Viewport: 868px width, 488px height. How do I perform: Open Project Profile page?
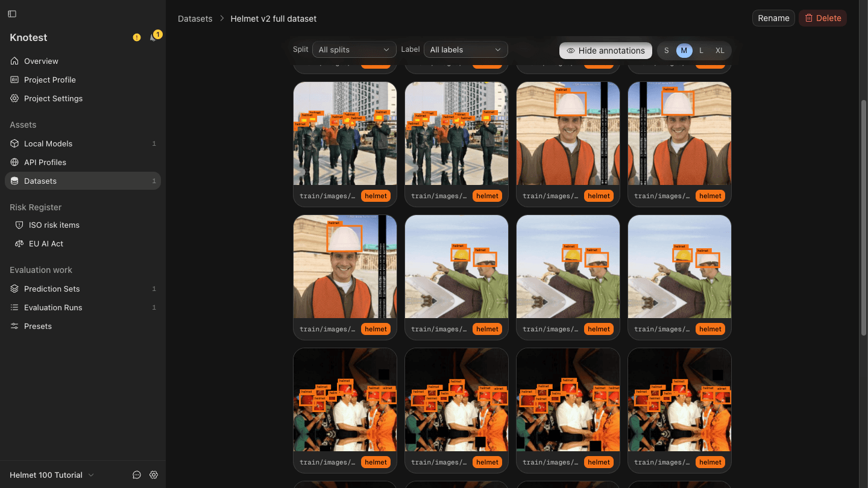[83, 80]
